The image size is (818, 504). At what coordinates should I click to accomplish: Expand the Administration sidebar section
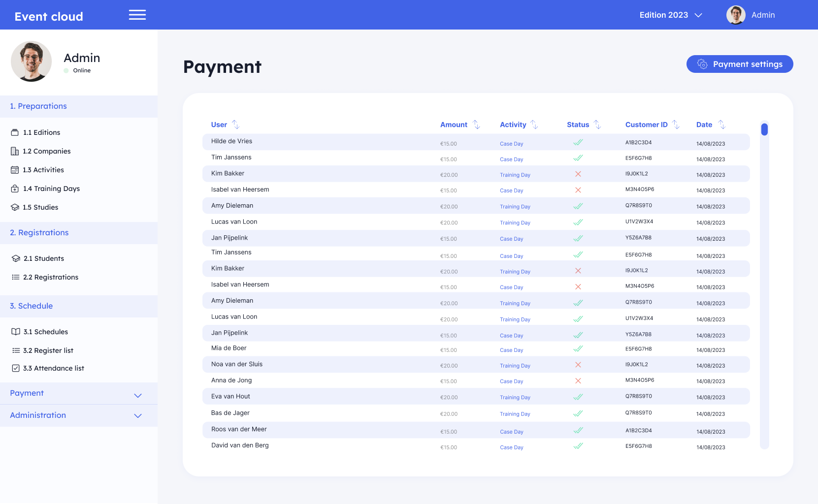coord(138,415)
